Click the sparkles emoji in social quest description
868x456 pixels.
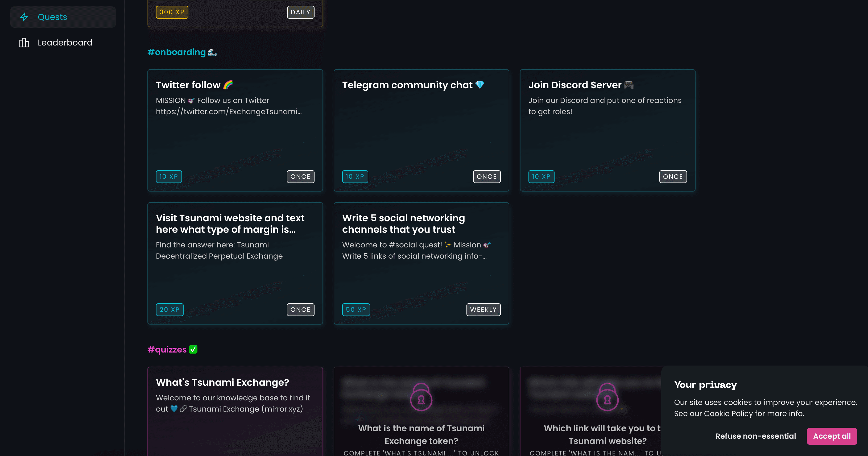(448, 245)
